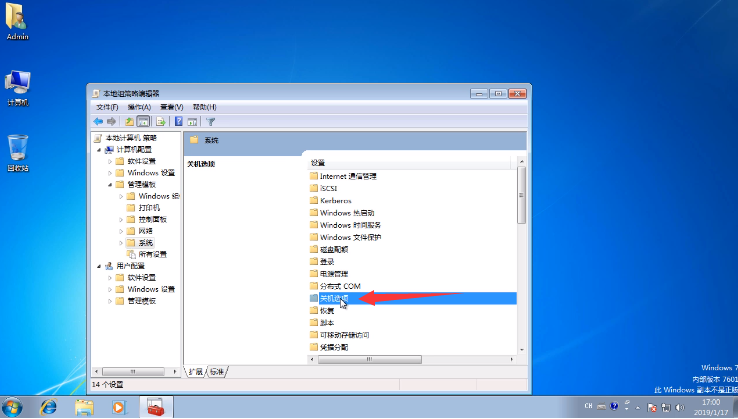Expand the 控制面板 tree node

[x=121, y=219]
